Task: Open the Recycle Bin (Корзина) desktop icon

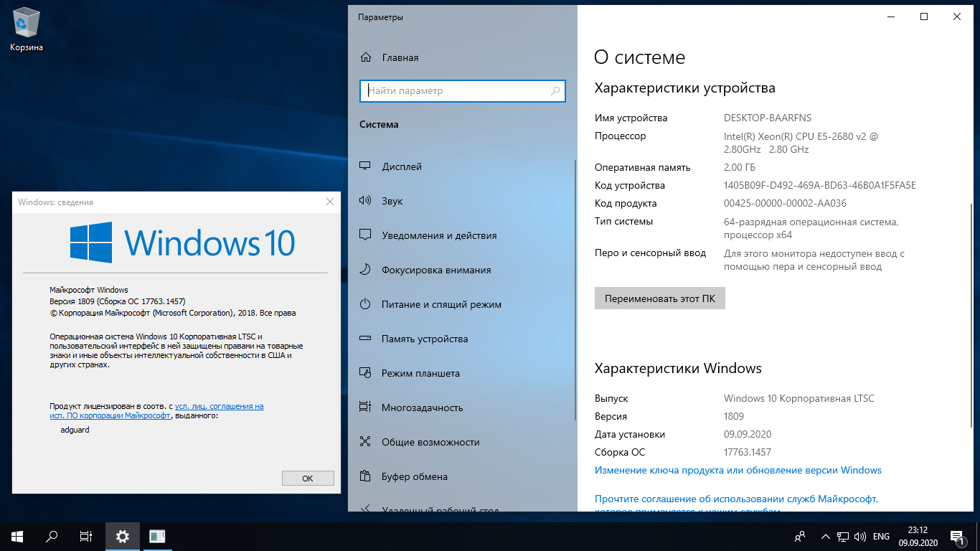Action: 27,29
